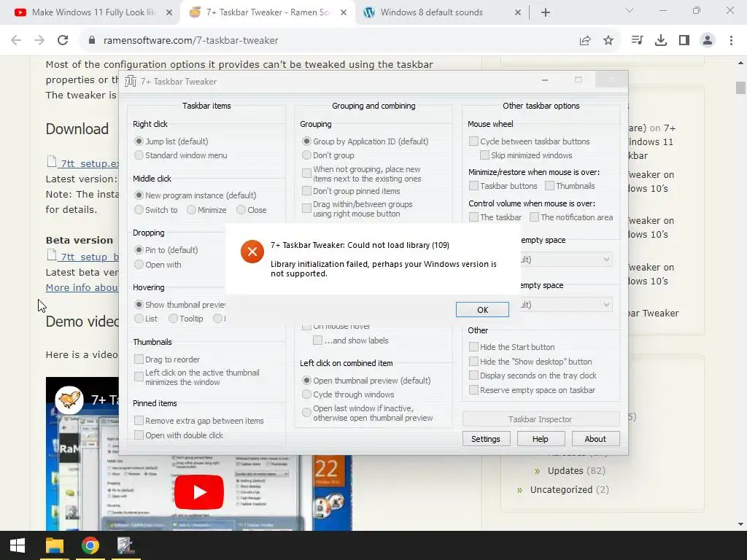This screenshot has width=747, height=560.
Task: Open the 7+ Taskbar Tweaker taskbar icon
Action: click(x=125, y=545)
